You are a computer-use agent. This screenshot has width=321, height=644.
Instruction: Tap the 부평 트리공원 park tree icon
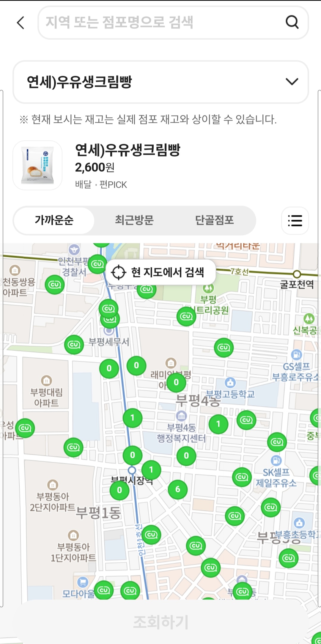(x=208, y=288)
